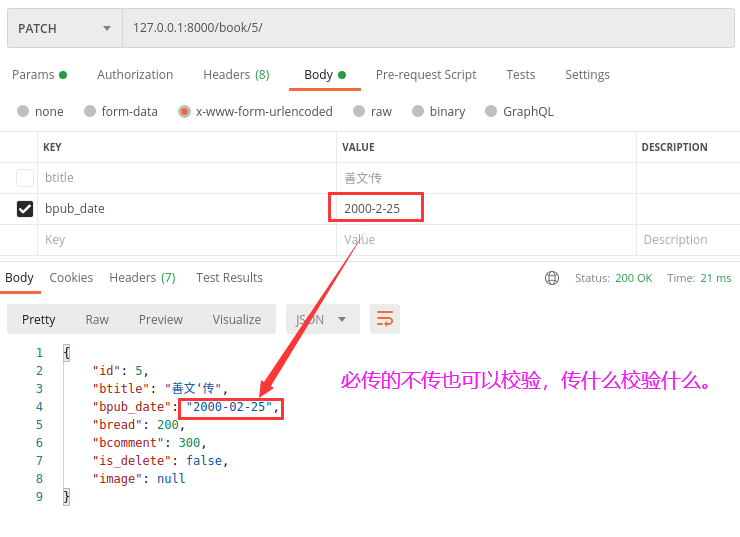This screenshot has height=537, width=740.
Task: Switch response view to Visualize
Action: (x=236, y=319)
